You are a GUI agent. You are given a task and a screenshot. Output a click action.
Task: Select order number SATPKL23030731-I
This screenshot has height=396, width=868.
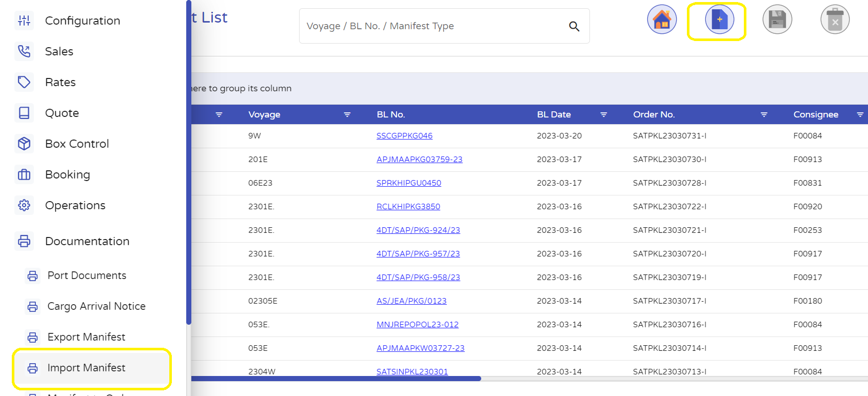pyautogui.click(x=669, y=136)
